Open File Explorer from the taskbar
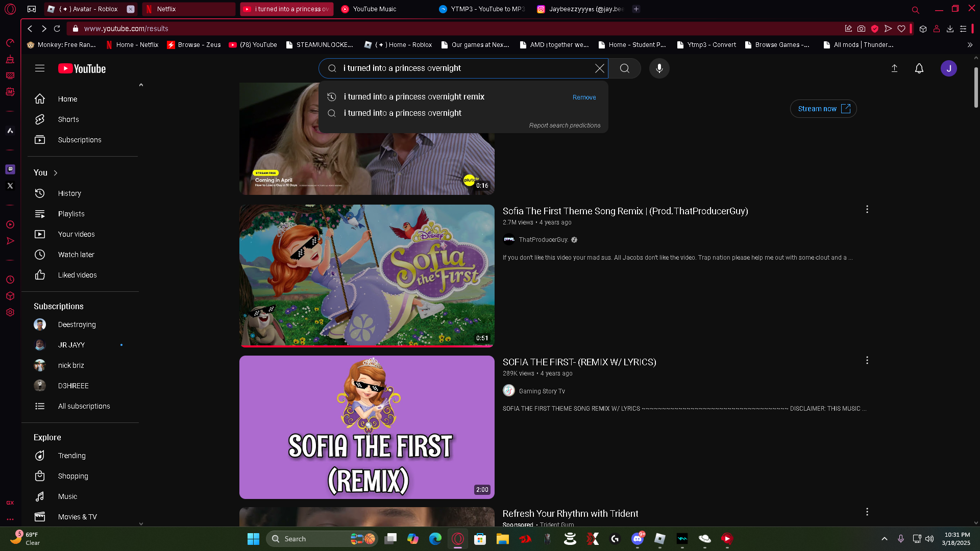Viewport: 980px width, 551px height. 503,539
